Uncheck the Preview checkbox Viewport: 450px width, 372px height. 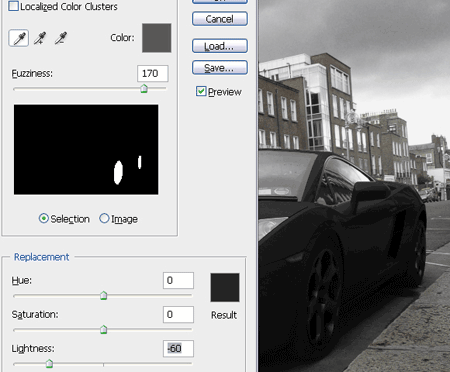coord(201,91)
